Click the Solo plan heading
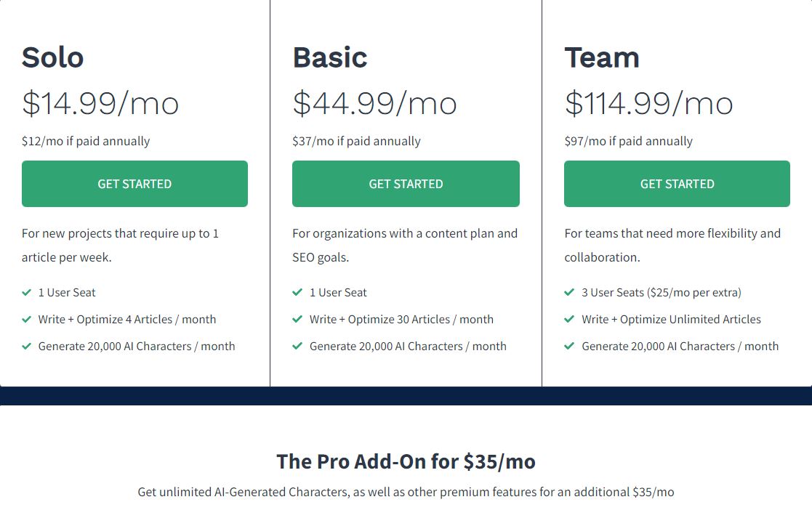Image resolution: width=812 pixels, height=518 pixels. (52, 57)
